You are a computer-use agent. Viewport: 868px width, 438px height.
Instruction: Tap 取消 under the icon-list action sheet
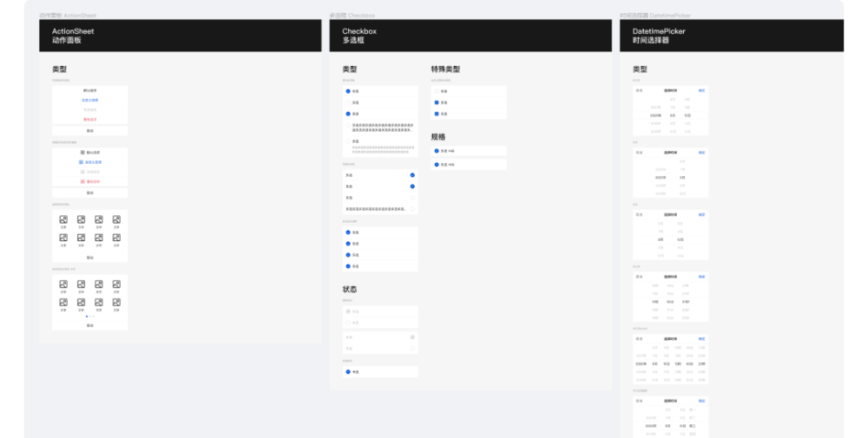[x=89, y=193]
